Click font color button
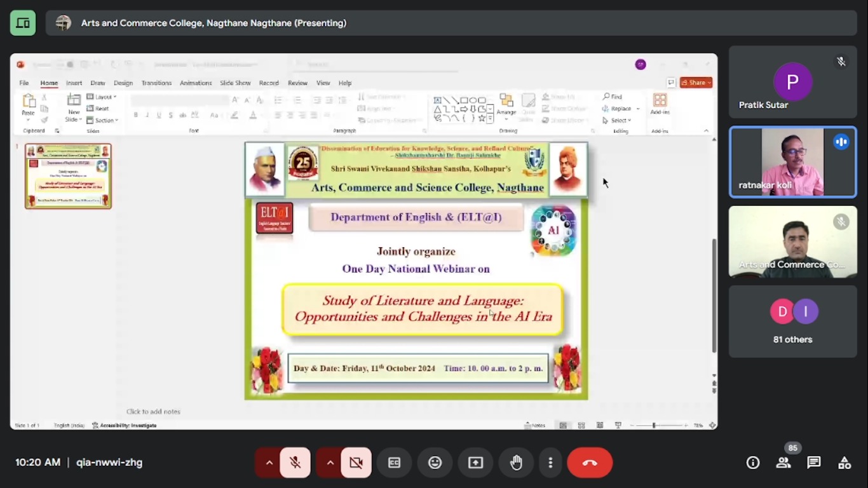Screen dimensions: 868x488 pos(253,115)
